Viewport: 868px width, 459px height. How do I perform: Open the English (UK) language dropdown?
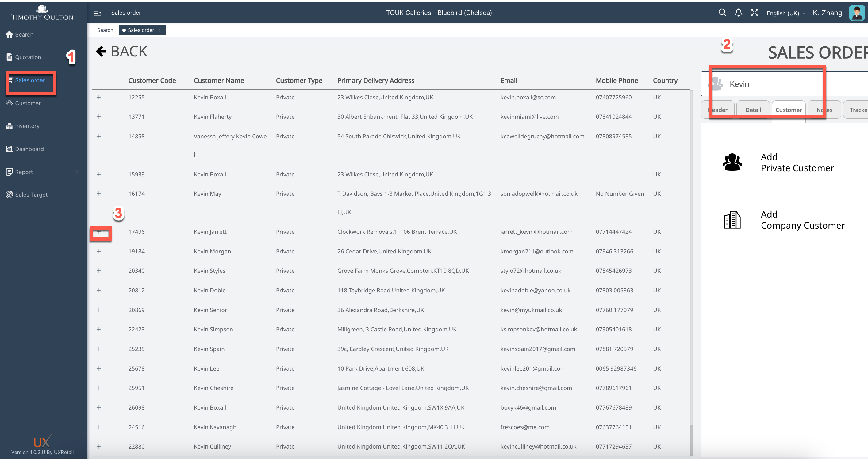click(785, 13)
